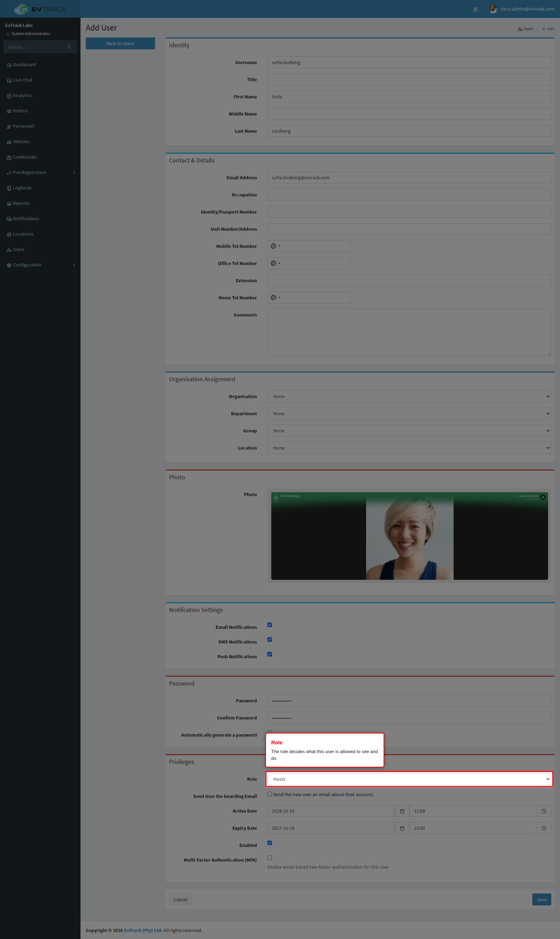This screenshot has width=560, height=939.
Task: Expand Pre-Registration sidebar menu
Action: [40, 173]
